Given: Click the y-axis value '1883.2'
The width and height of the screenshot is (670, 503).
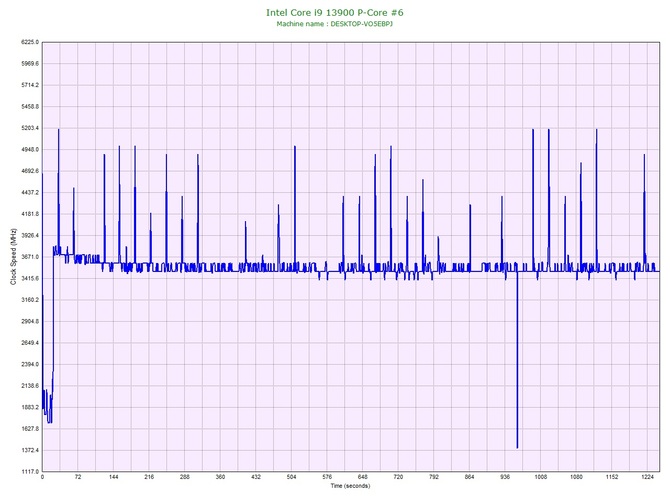Looking at the screenshot, I should tap(30, 407).
